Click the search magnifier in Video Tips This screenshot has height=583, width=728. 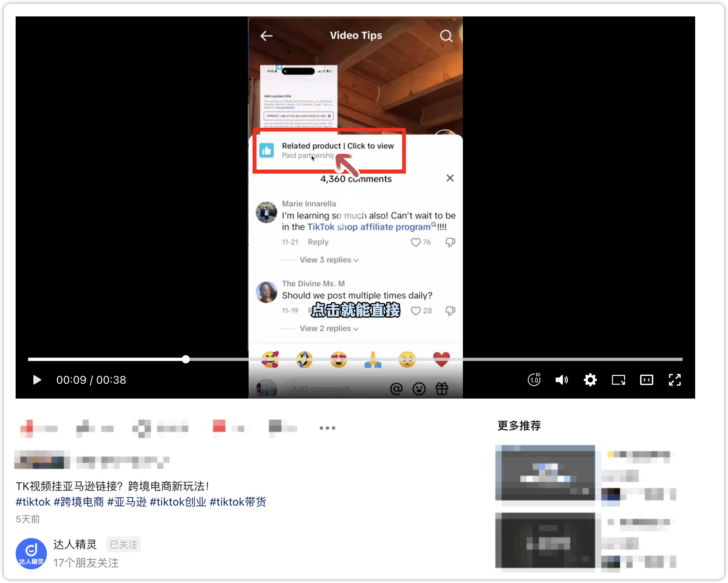(x=446, y=36)
